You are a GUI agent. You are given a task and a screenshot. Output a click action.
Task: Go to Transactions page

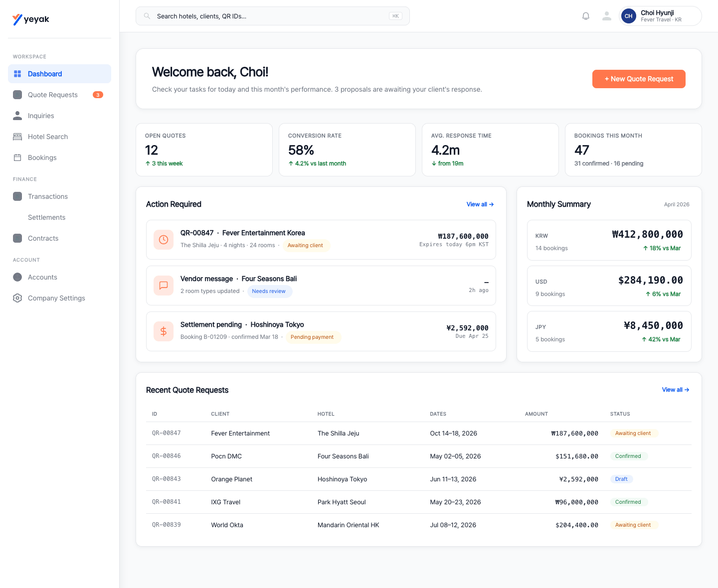pyautogui.click(x=59, y=196)
